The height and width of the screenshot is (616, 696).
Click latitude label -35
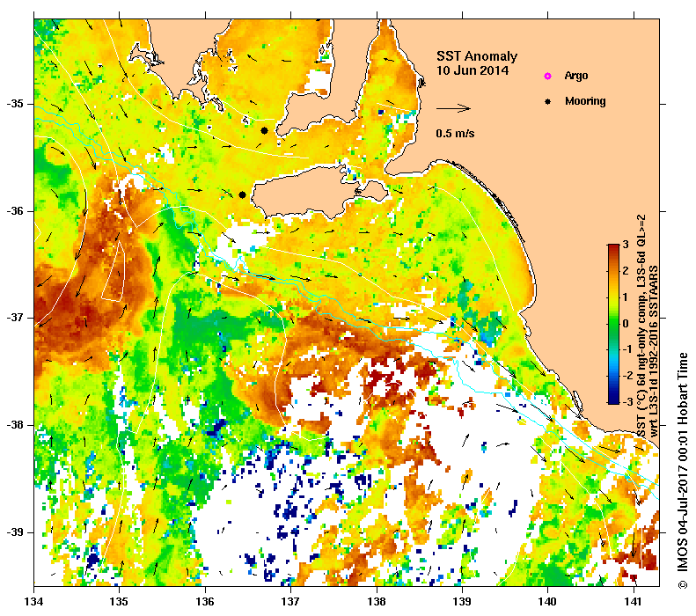[x=15, y=104]
